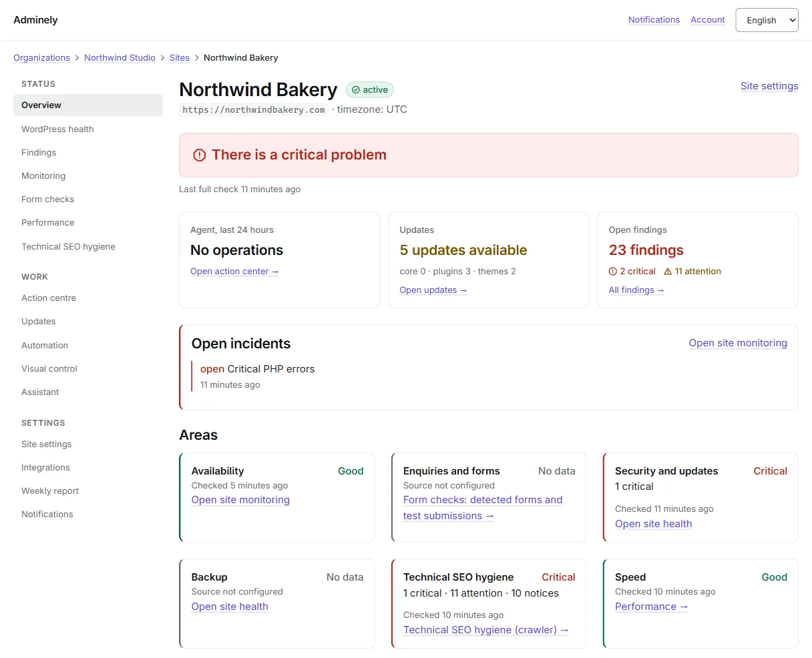This screenshot has width=812, height=658.
Task: Click Open site monitoring in Open incidents
Action: point(738,343)
